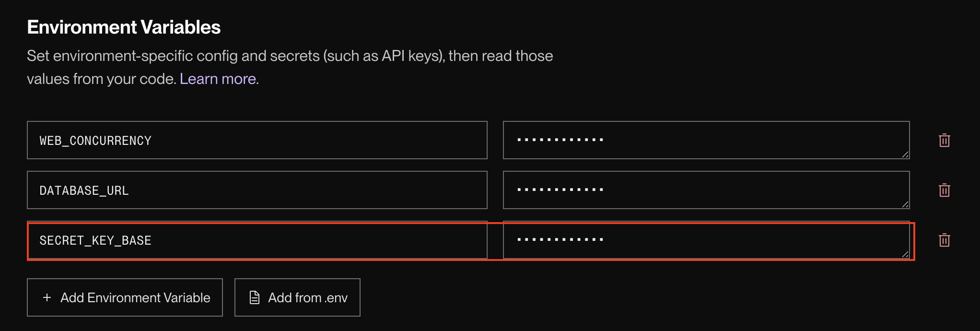Screen dimensions: 980x331
Task: Select the DATABASE_URL key name field
Action: (x=257, y=190)
